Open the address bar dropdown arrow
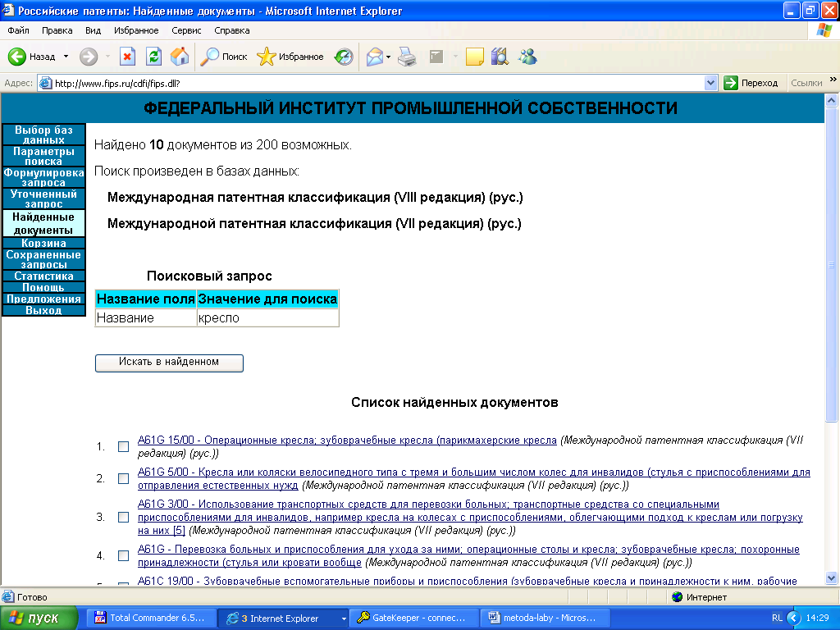 tap(710, 83)
